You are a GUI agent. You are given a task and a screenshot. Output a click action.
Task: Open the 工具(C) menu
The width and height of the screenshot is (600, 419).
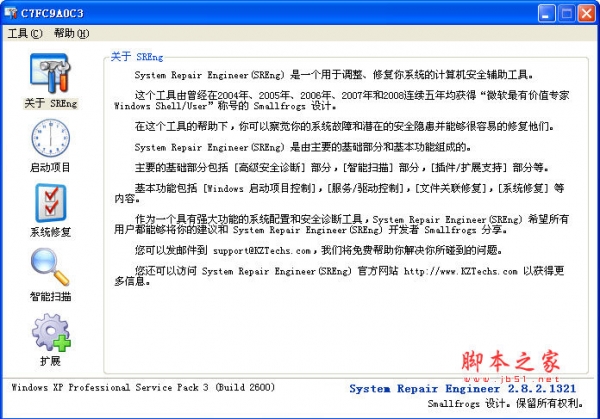tap(25, 34)
